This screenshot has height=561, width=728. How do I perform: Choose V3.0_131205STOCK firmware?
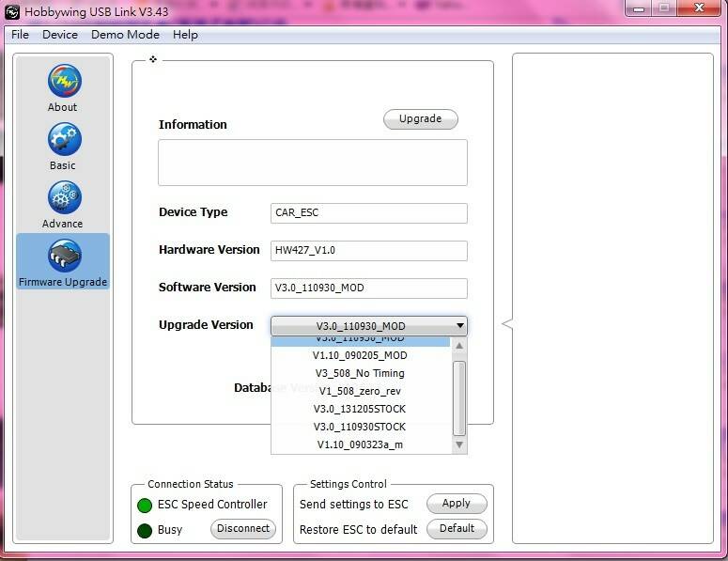[x=361, y=409]
